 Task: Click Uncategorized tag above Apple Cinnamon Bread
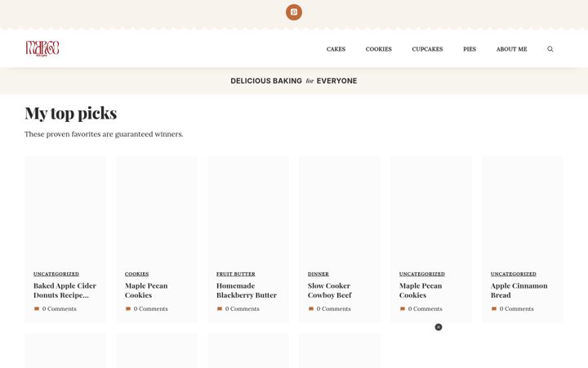click(514, 274)
